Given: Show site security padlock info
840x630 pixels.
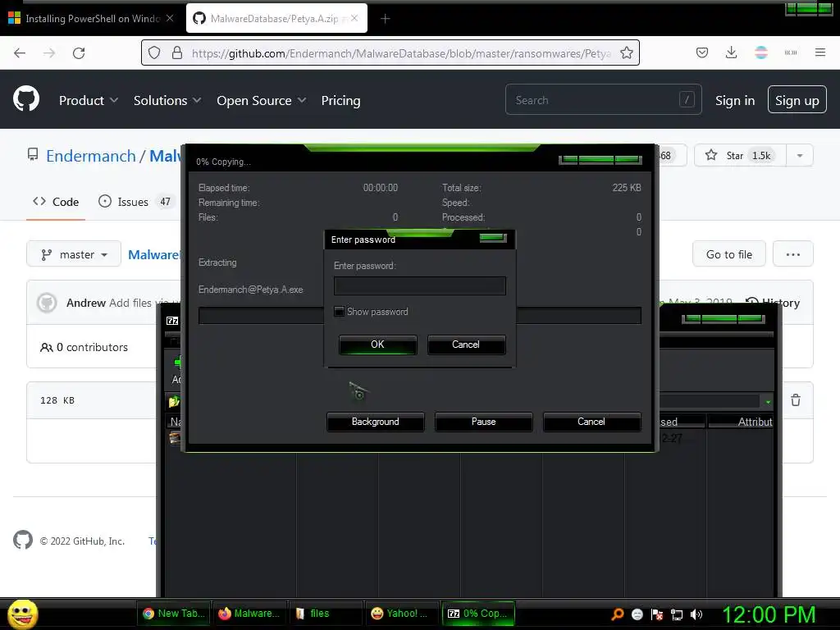Looking at the screenshot, I should [x=177, y=53].
